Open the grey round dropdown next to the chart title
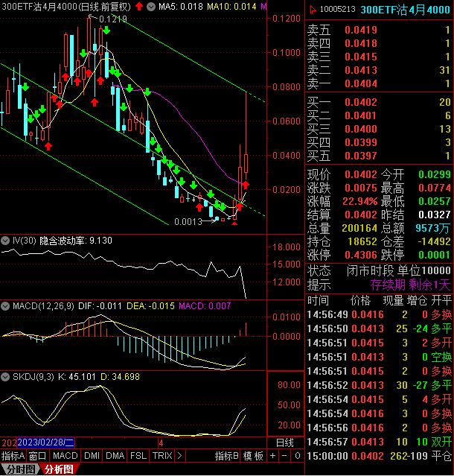Viewport: 454px width, 476px height. (x=152, y=7)
